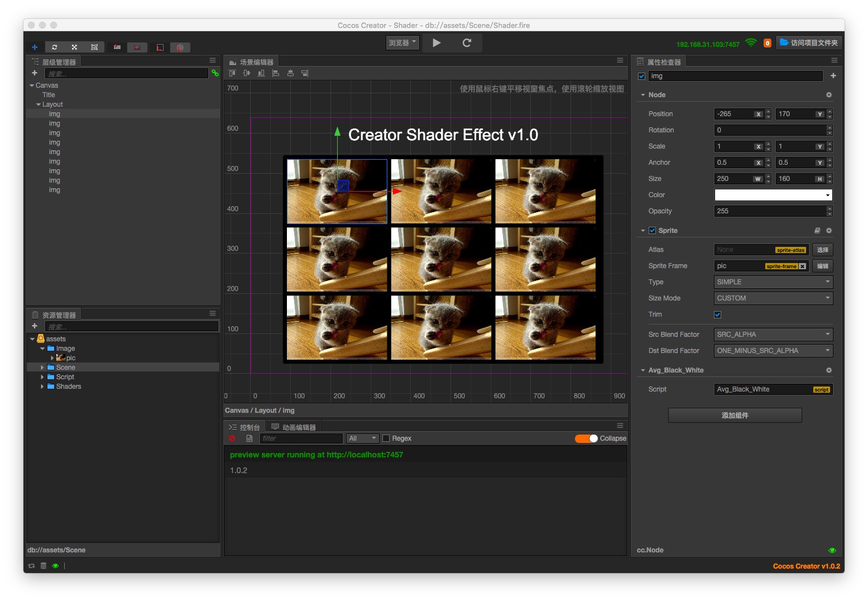Select the Rotate transform tool
The height and width of the screenshot is (601, 868).
55,47
